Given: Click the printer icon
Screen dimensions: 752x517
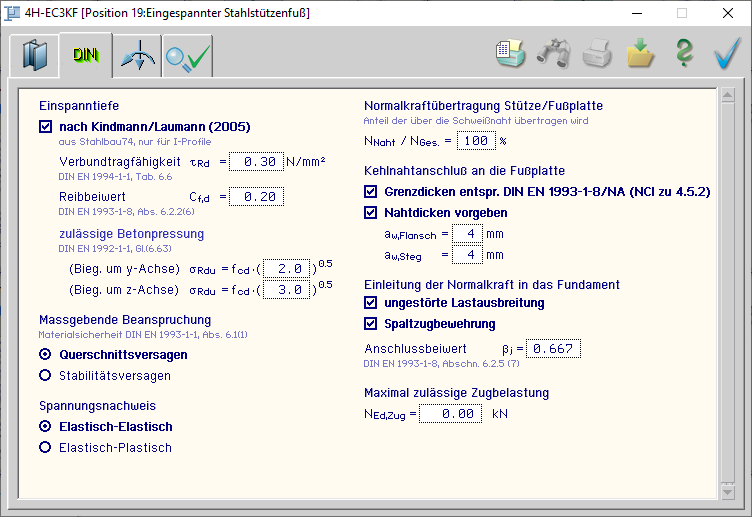Looking at the screenshot, I should point(597,53).
